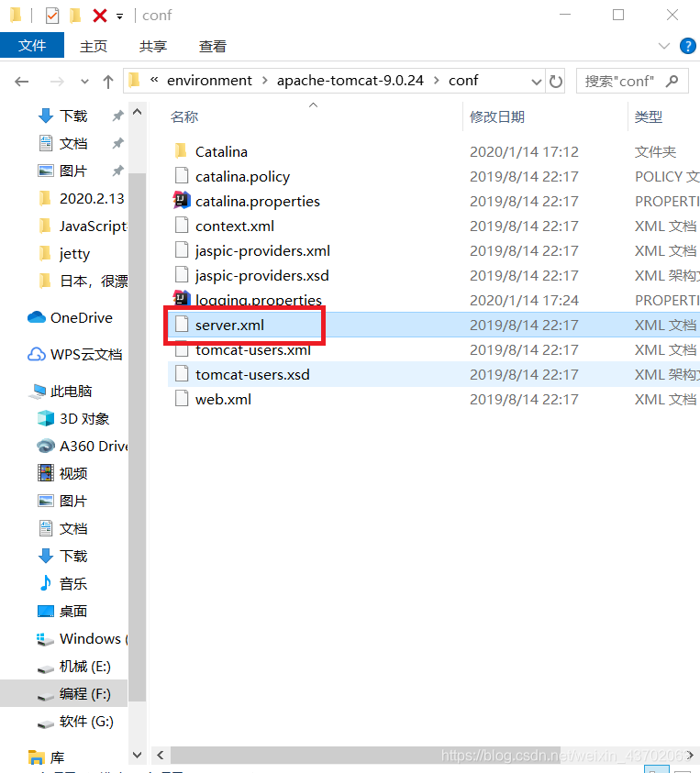Expand hidden path with double chevron
Image resolution: width=700 pixels, height=773 pixels.
pos(154,80)
